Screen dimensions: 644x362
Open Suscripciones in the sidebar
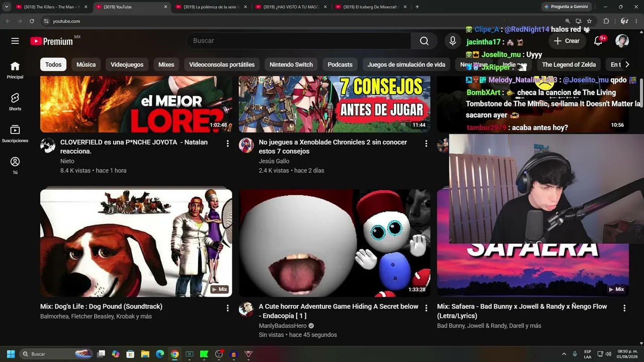[15, 134]
